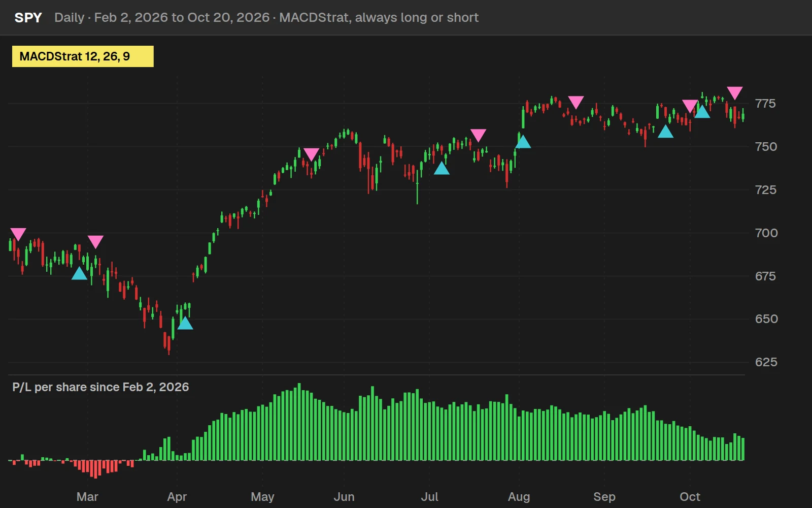Click the Jun label on the time axis
Image resolution: width=812 pixels, height=508 pixels.
click(x=344, y=497)
